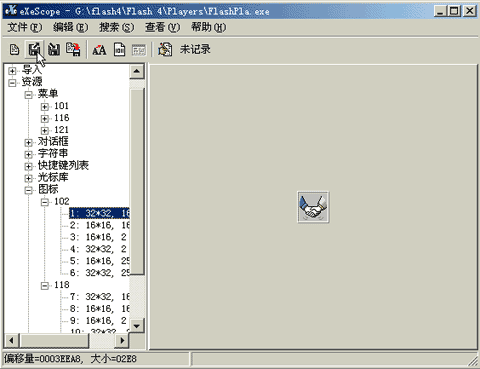Image resolution: width=480 pixels, height=369 pixels.
Task: Expand the 导入 tree node
Action: tap(12, 71)
